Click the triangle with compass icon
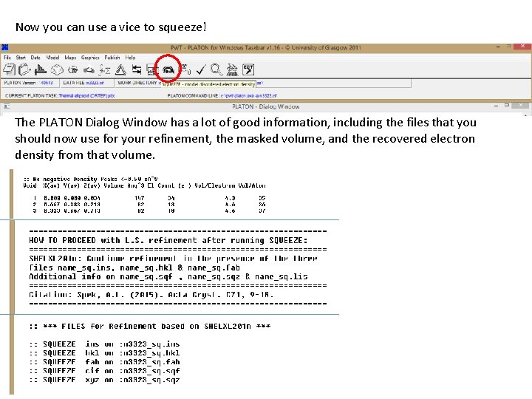Image resolution: width=532 pixels, height=399 pixels. coord(120,70)
